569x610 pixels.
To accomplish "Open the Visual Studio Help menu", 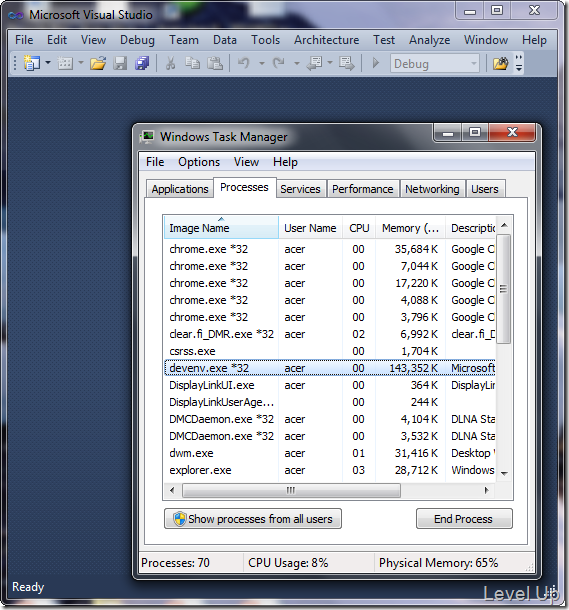I will click(534, 40).
